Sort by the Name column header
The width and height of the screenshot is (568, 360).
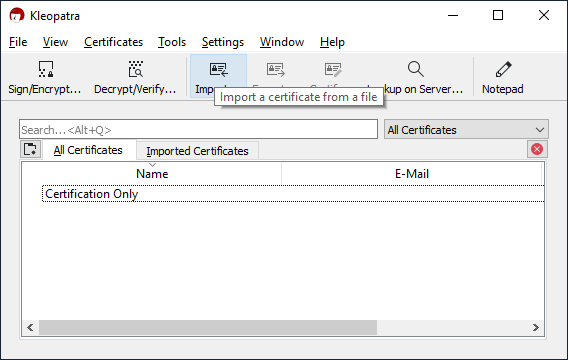point(152,174)
